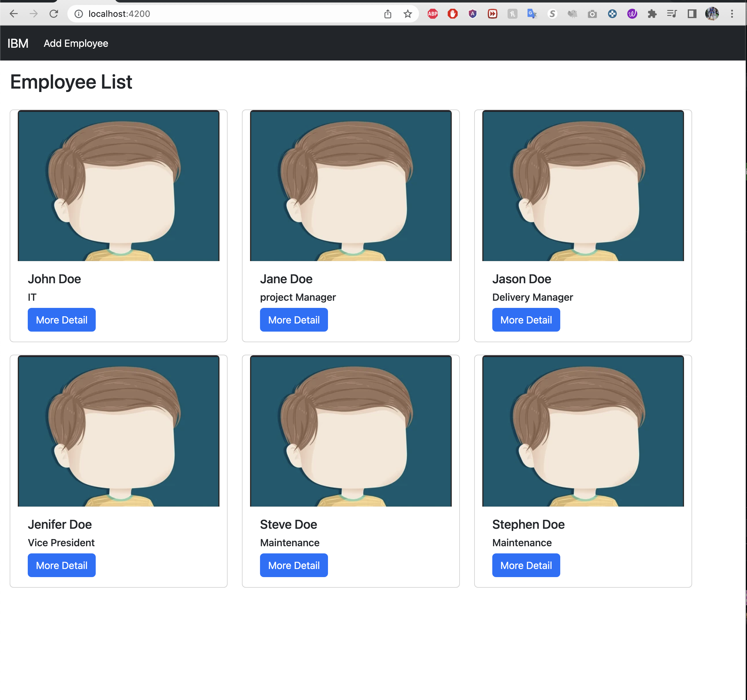Click Jane Doe's avatar image
747x700 pixels.
point(351,186)
